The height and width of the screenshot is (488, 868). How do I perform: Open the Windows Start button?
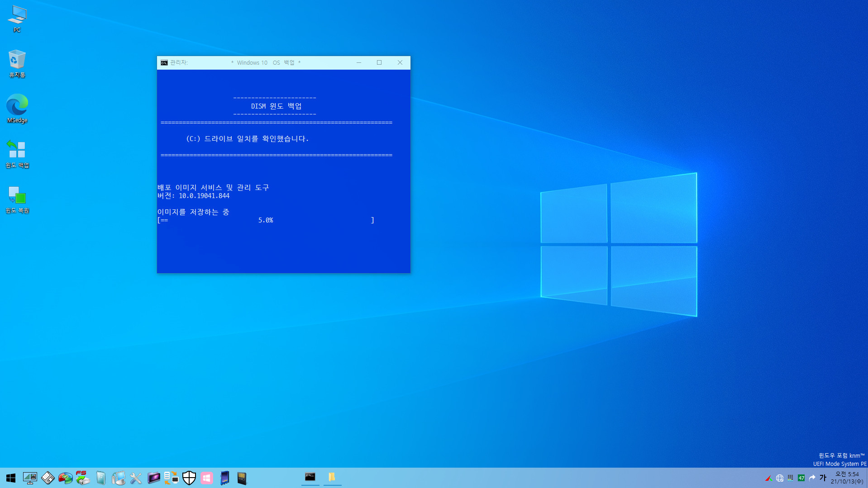point(11,478)
